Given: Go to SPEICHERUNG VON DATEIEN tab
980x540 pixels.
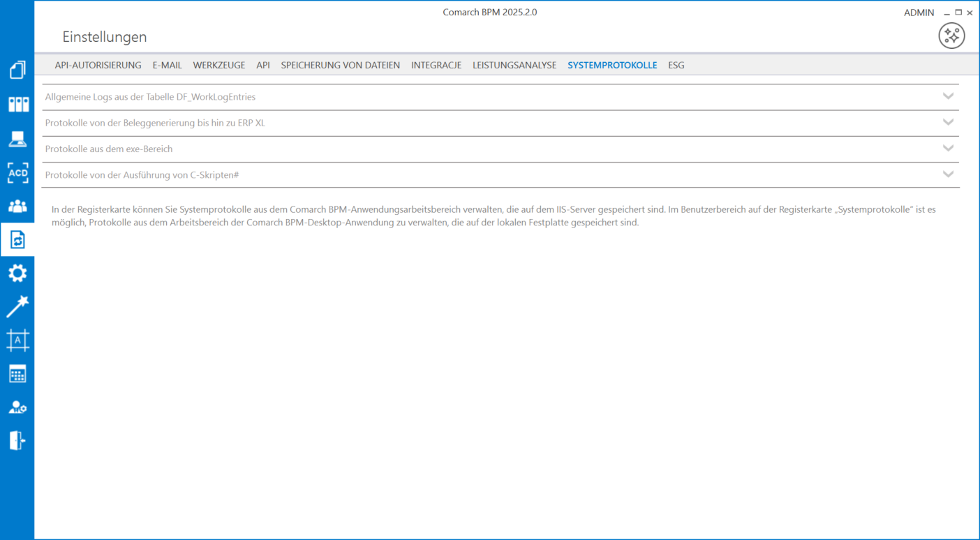Looking at the screenshot, I should click(x=340, y=65).
